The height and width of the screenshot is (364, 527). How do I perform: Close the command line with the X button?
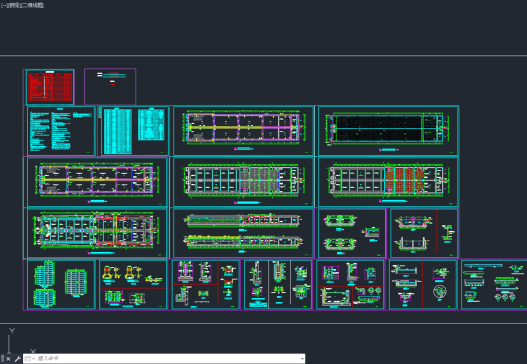click(8, 359)
